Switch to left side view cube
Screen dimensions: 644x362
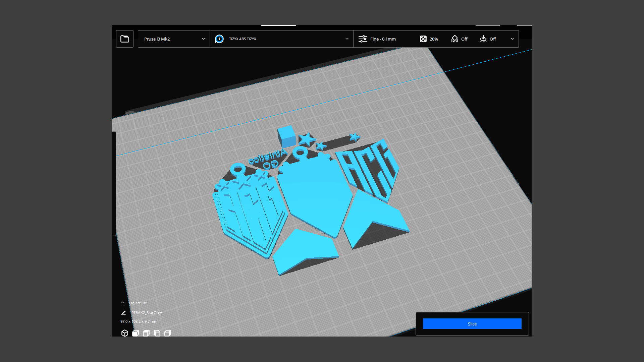tap(157, 333)
